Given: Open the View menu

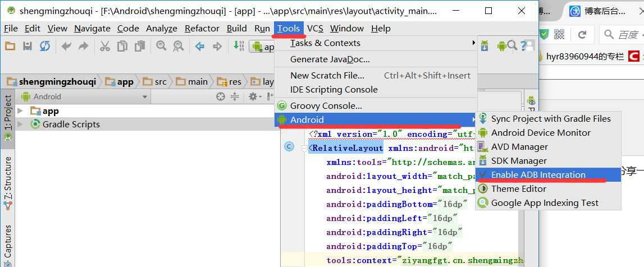Looking at the screenshot, I should pyautogui.click(x=57, y=28).
